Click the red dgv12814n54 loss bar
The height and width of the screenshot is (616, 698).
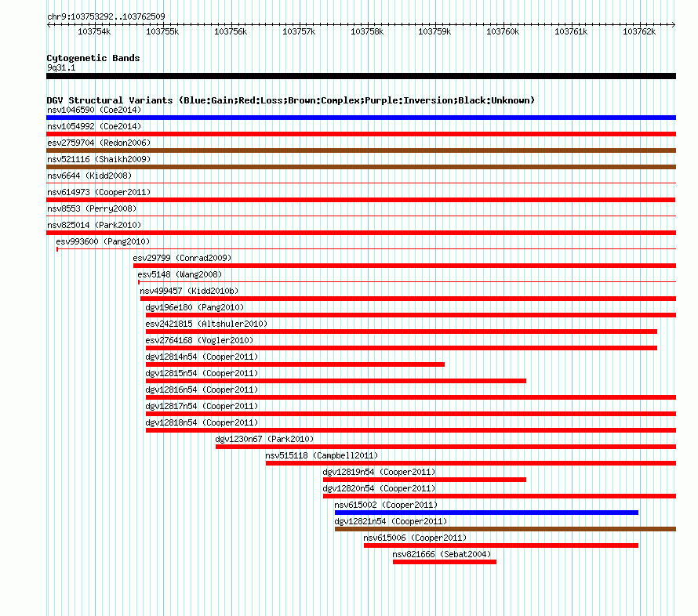[295, 364]
